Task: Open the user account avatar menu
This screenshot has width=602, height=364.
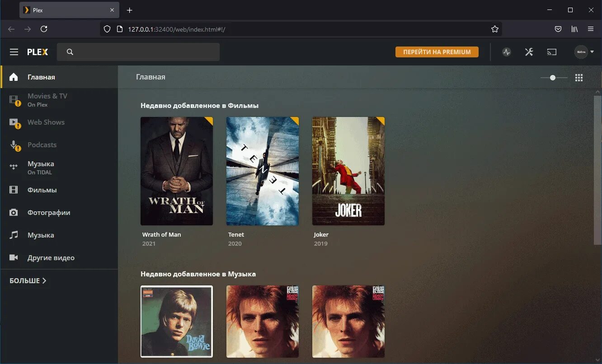Action: coord(584,52)
